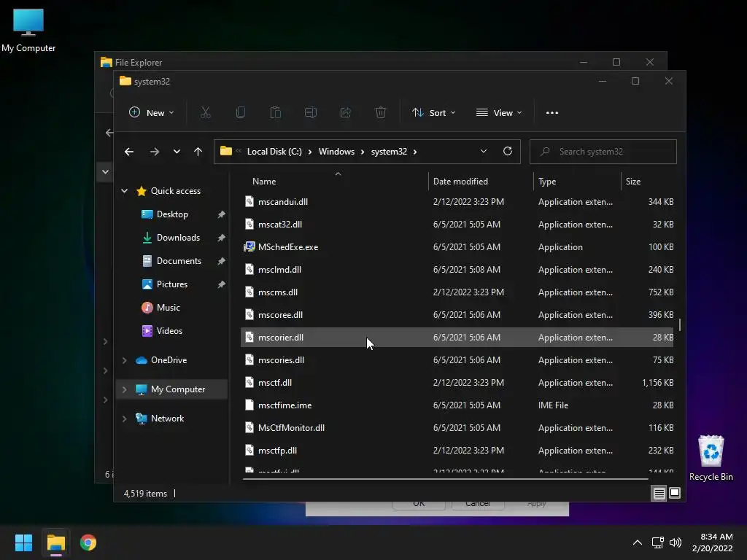Viewport: 747px width, 560px height.
Task: Sort by Type column header
Action: 547,182
